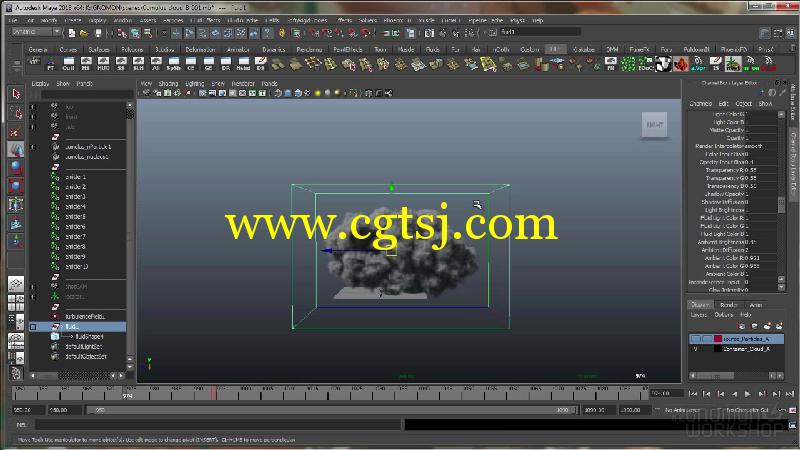The height and width of the screenshot is (450, 800).
Task: Click the FN shelf button
Action: [611, 64]
